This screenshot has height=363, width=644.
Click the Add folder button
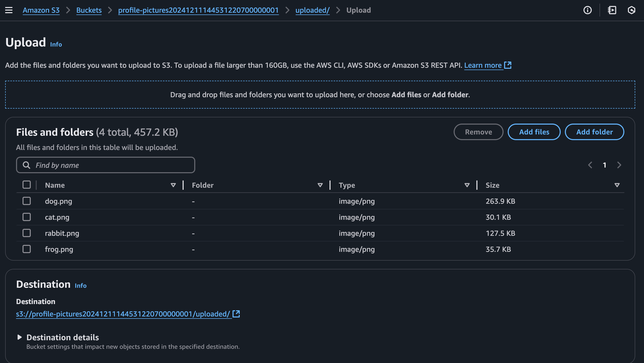point(594,132)
